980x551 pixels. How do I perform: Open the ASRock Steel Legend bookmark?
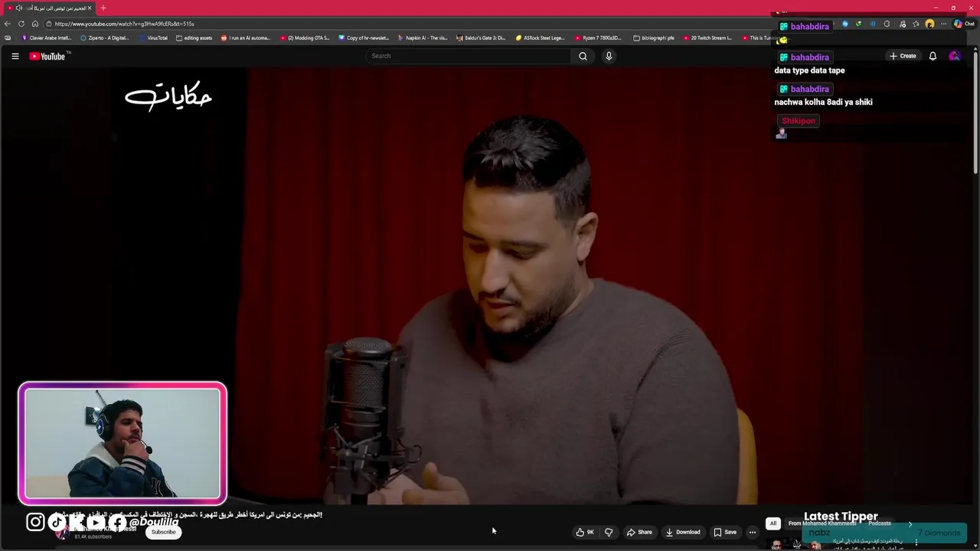click(541, 37)
